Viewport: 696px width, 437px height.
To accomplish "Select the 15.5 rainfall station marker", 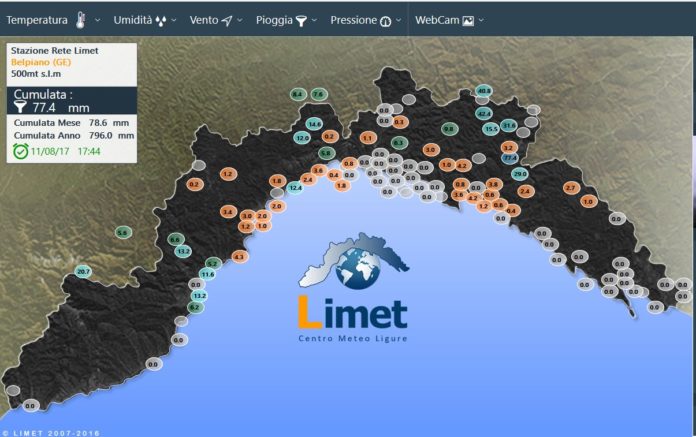I will coord(491,129).
